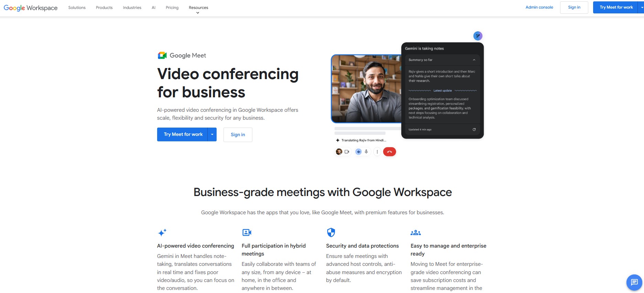Click the Updated 4 min ago text
The height and width of the screenshot is (293, 644).
tap(420, 130)
